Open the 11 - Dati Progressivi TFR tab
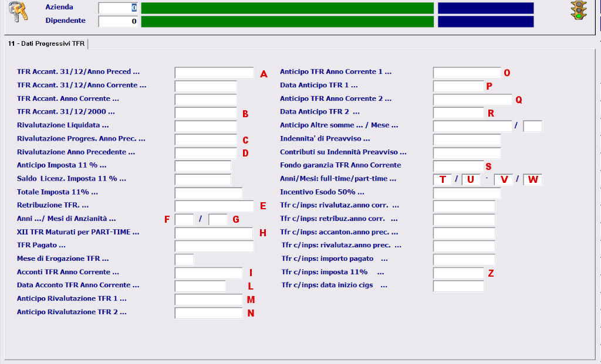 pos(46,44)
